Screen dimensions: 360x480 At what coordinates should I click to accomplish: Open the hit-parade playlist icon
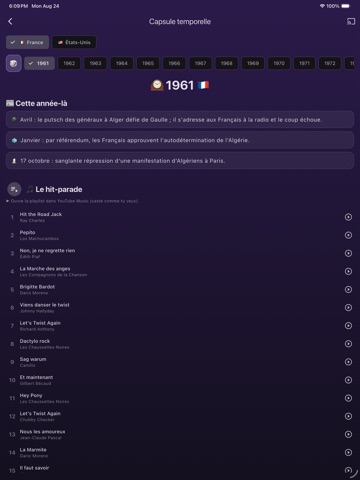point(14,189)
